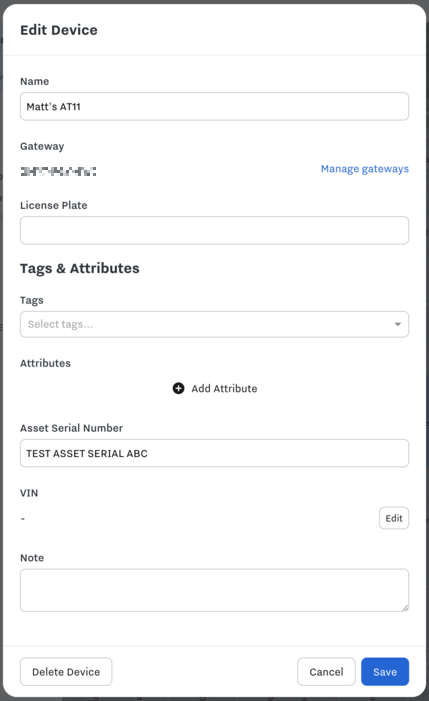Click the 'Tags & Attributes' section heading
The image size is (429, 701).
80,268
